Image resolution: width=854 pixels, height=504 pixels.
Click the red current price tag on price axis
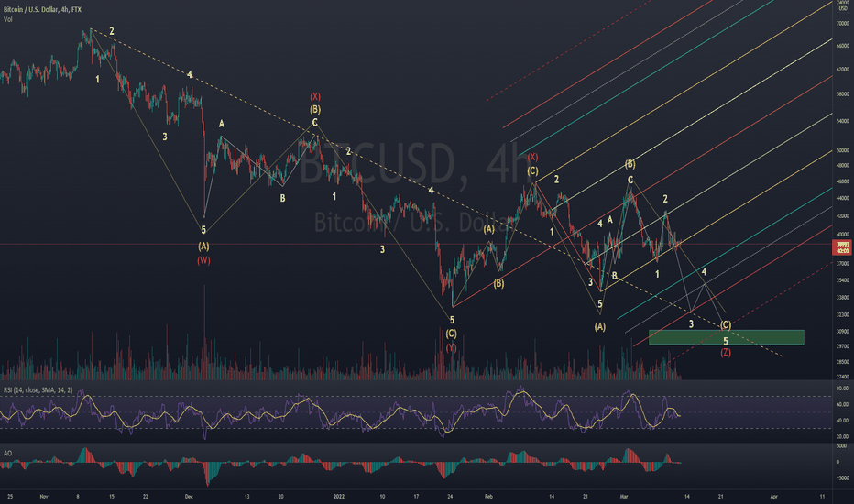tap(843, 248)
